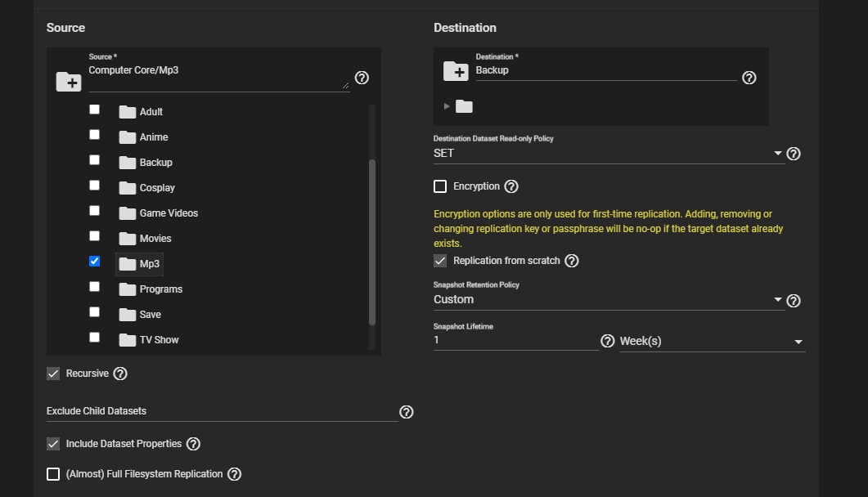Click the Game Videos folder icon
Screen dimensions: 868x497
tap(128, 213)
